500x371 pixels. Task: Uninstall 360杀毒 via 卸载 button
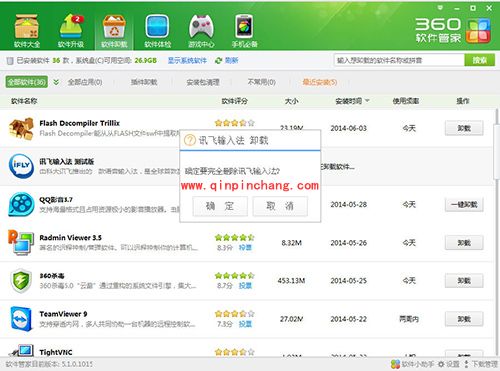pos(464,281)
